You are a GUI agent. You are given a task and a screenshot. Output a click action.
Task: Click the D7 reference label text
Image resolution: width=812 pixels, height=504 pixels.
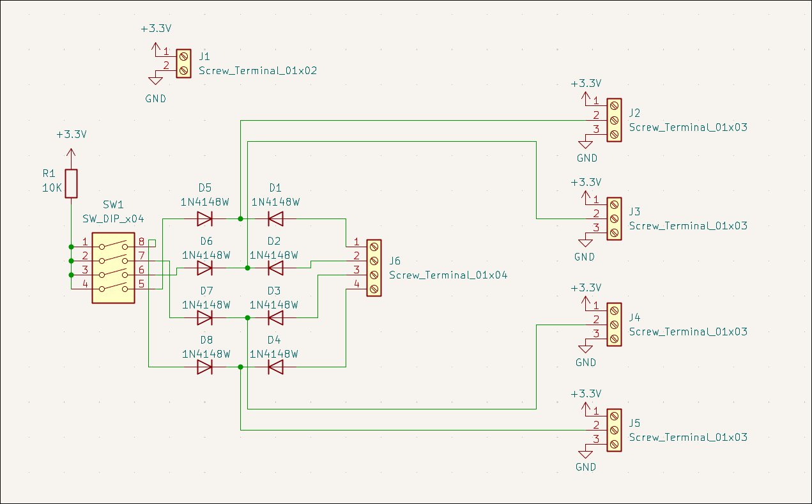(206, 291)
